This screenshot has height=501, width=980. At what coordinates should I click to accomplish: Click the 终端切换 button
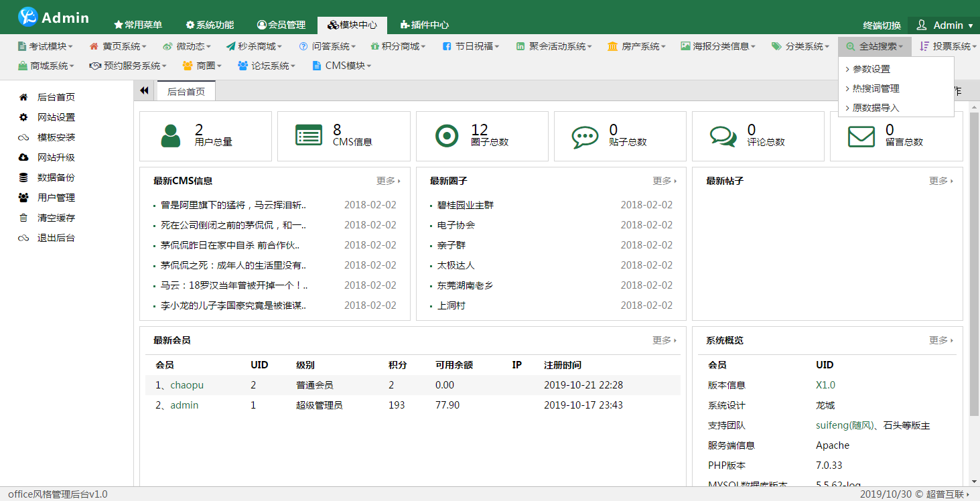pos(882,25)
